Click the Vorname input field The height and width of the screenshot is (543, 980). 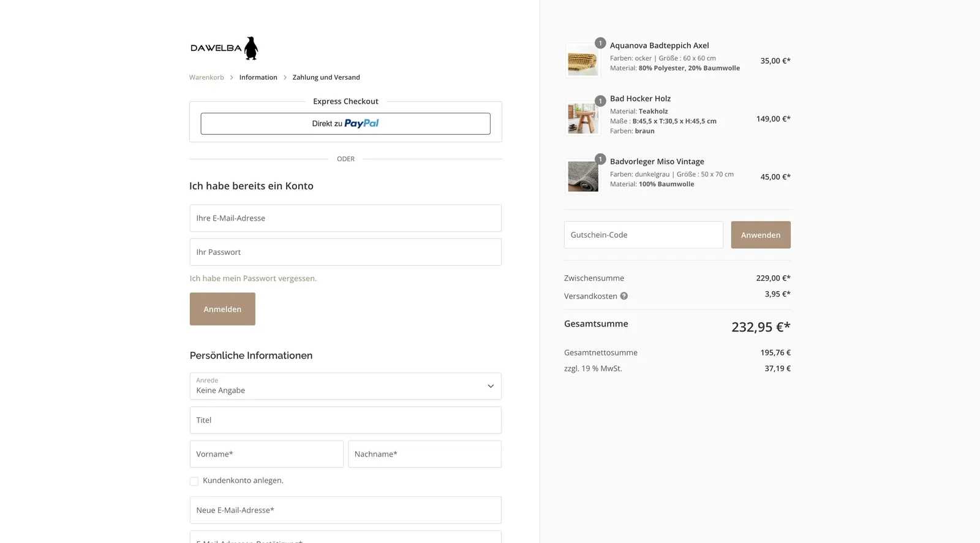coord(266,454)
